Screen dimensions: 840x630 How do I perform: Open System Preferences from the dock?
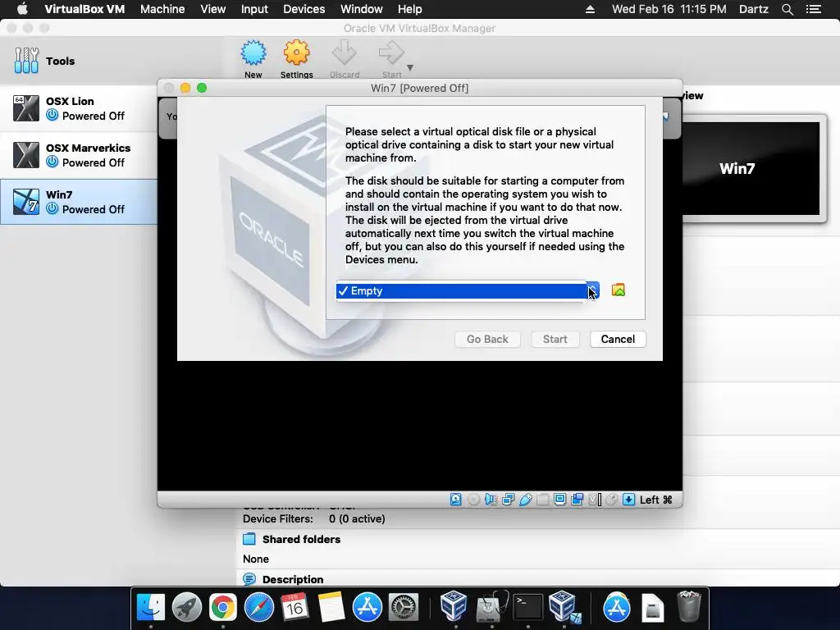403,608
